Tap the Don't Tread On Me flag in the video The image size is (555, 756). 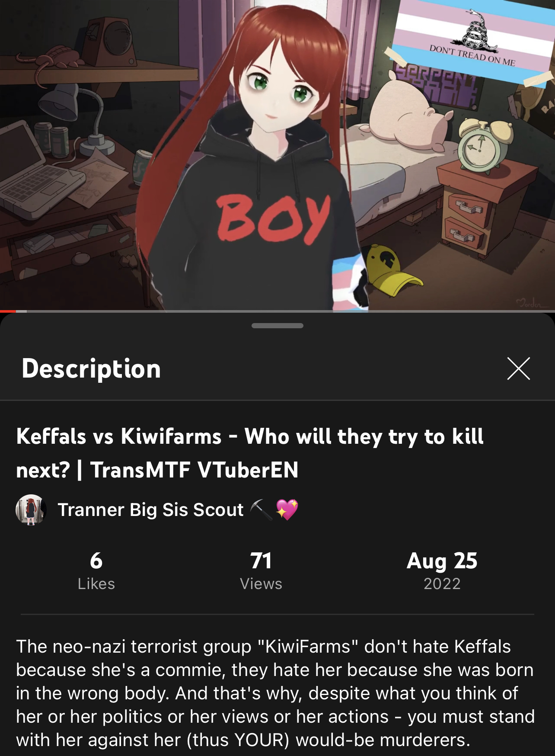(x=472, y=40)
